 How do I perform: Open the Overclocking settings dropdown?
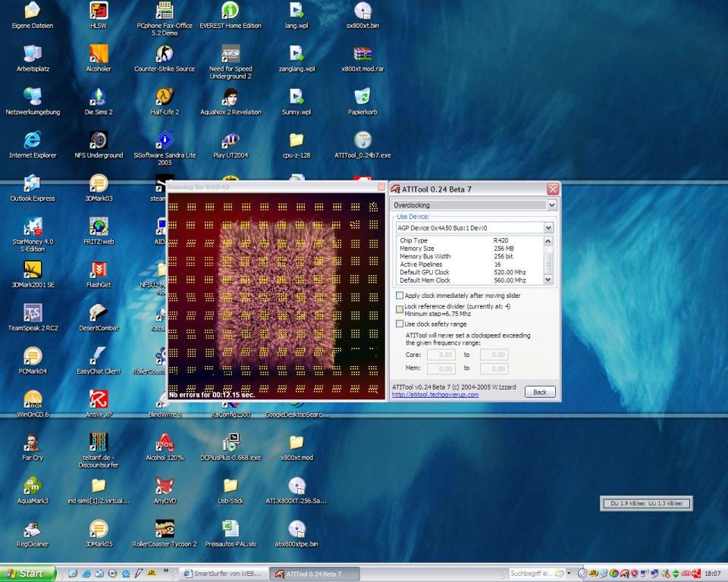click(551, 205)
